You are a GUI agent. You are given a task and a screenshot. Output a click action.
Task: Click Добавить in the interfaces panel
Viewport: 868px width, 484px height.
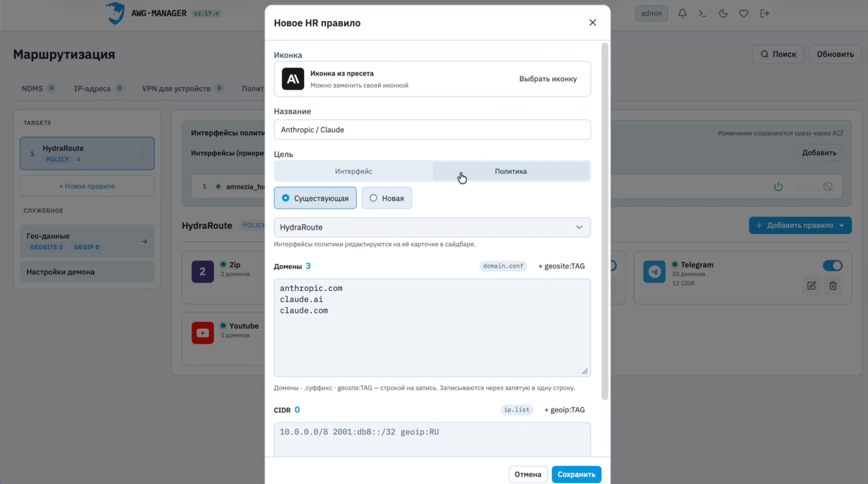(x=819, y=153)
